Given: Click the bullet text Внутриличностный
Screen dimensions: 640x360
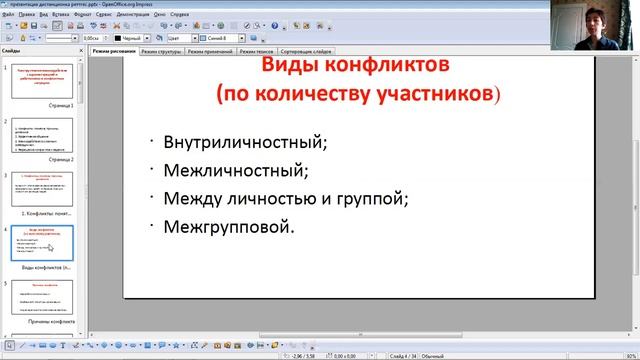Looking at the screenshot, I should pos(245,142).
